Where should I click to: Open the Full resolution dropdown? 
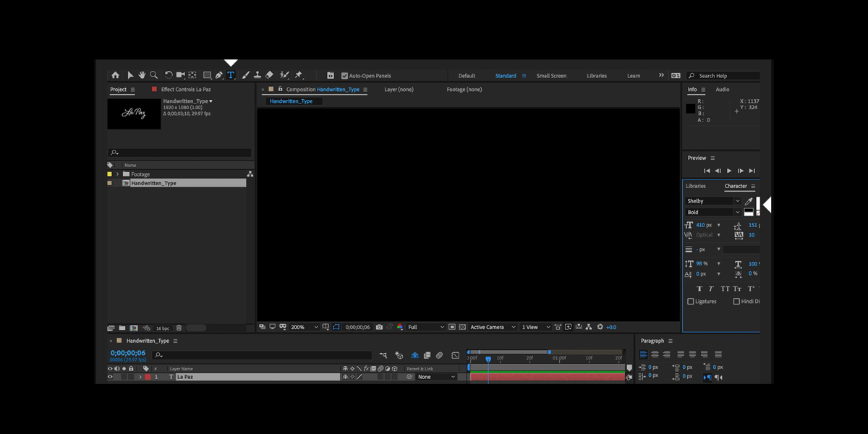click(426, 327)
